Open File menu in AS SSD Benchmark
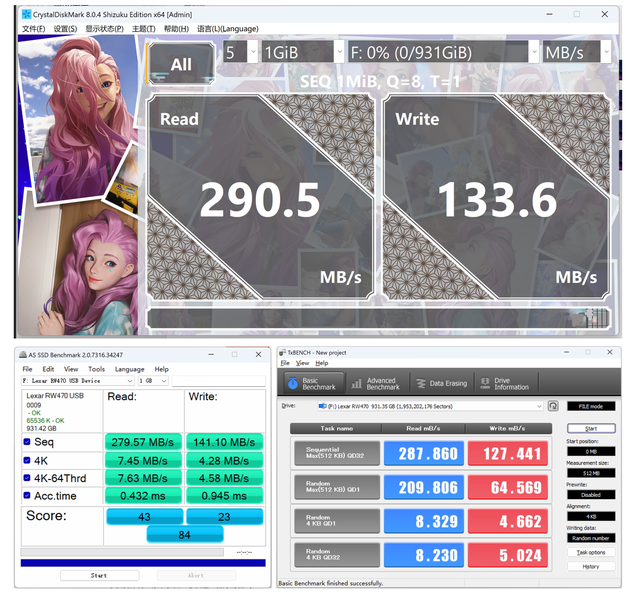The image size is (640, 593). tap(27, 369)
